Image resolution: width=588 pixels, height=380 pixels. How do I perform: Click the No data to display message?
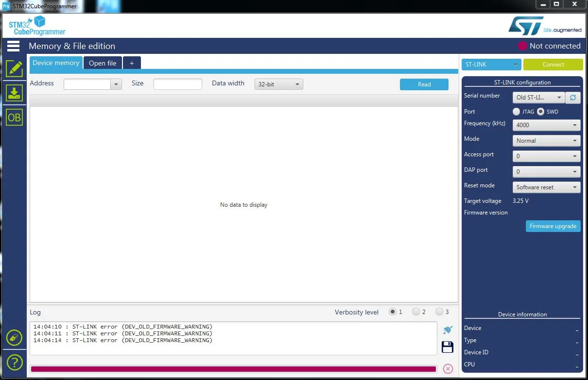(x=243, y=205)
